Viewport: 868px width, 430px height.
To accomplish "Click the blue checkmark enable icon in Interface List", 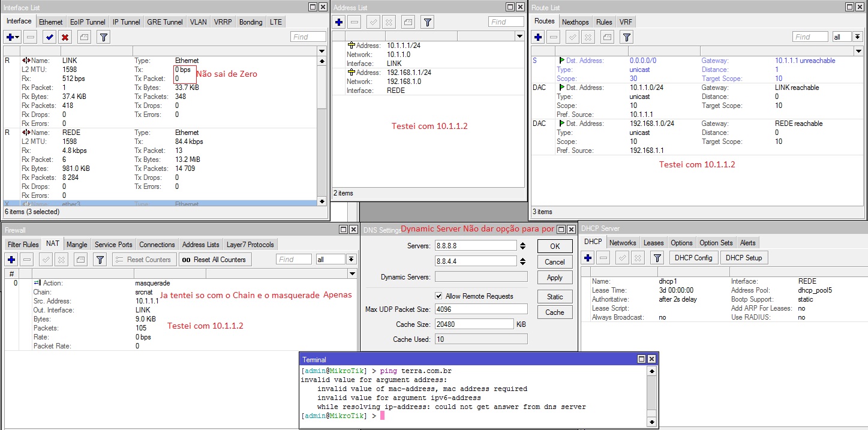I will pos(49,37).
